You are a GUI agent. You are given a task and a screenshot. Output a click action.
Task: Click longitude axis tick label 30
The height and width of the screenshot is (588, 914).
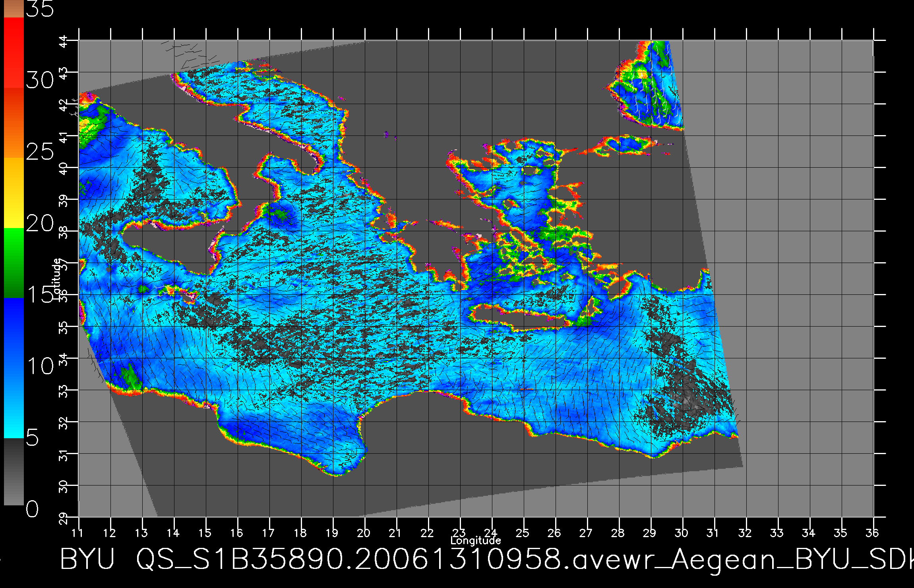coord(682,533)
